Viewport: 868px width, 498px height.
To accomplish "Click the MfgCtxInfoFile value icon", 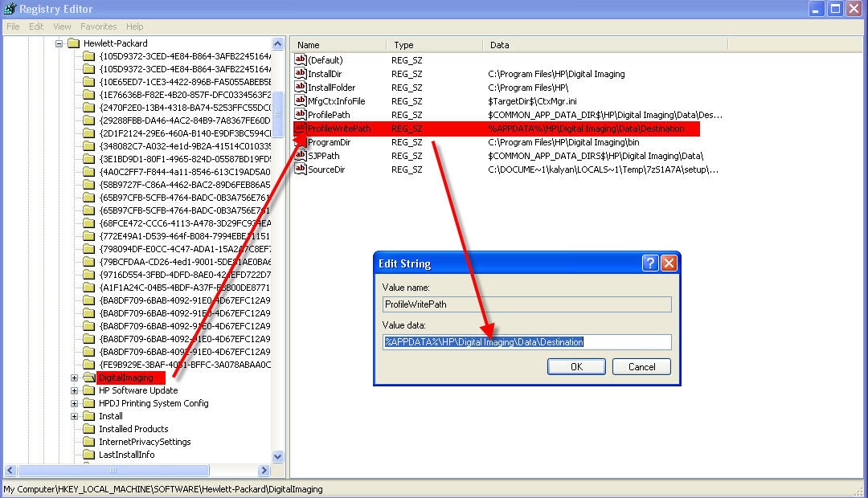I will pyautogui.click(x=300, y=100).
